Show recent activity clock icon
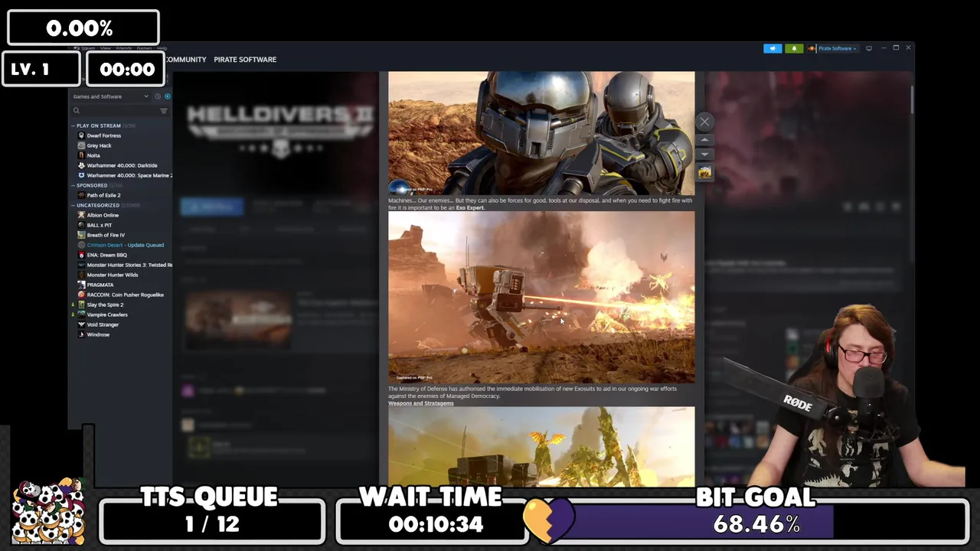The height and width of the screenshot is (551, 980). pos(158,96)
